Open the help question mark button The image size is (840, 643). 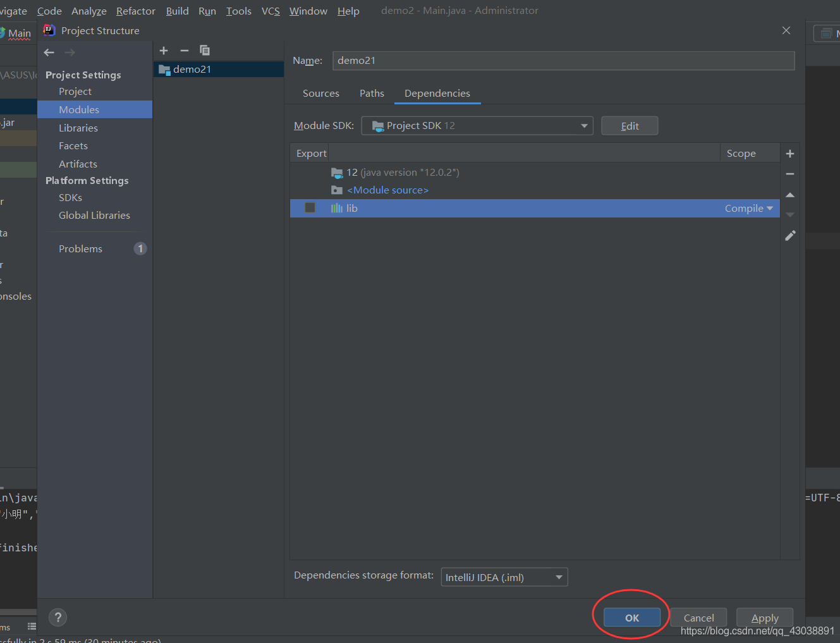click(58, 617)
